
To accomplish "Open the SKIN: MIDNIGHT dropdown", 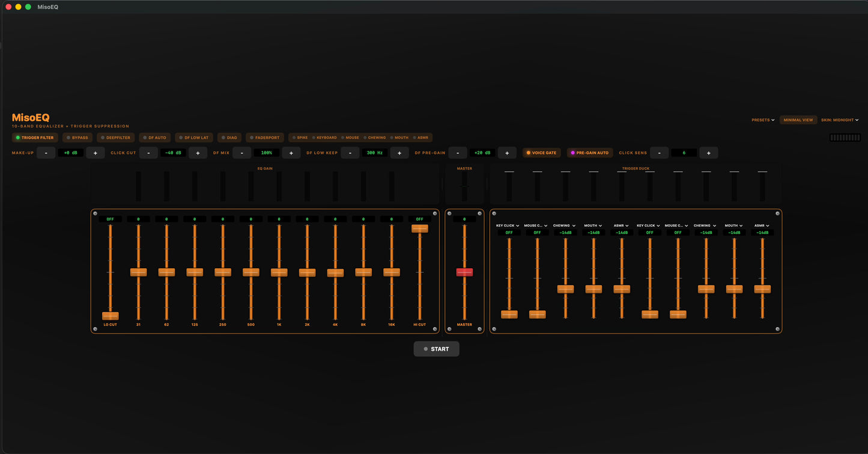I will [x=840, y=120].
